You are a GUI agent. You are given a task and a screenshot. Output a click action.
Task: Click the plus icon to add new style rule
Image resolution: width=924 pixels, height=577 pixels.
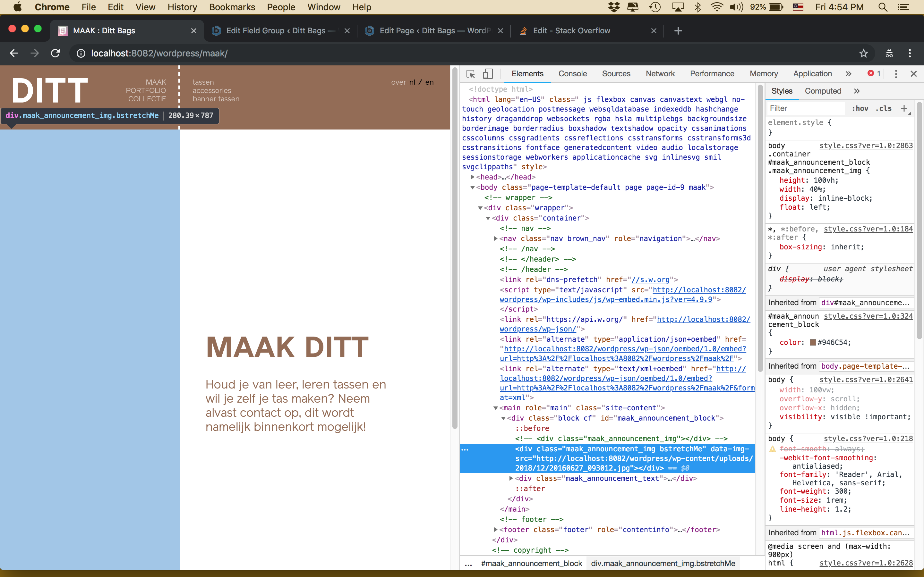pyautogui.click(x=904, y=108)
